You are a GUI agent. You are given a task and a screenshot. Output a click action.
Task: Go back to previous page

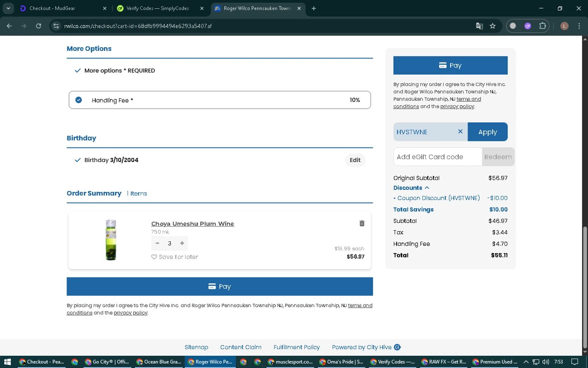coord(9,26)
